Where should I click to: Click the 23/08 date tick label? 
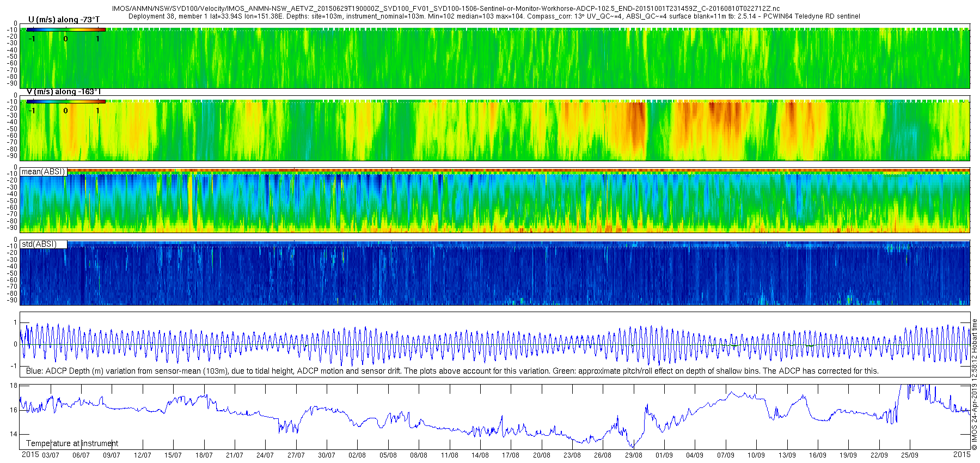(x=572, y=455)
